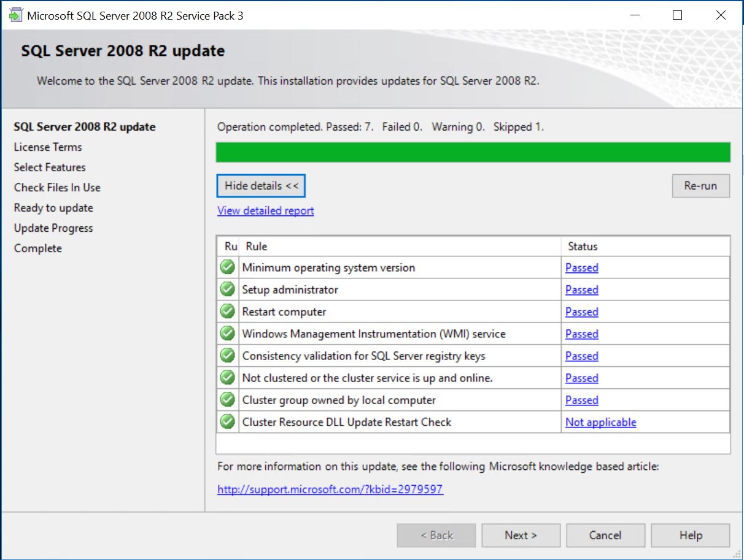744x560 pixels.
Task: Click the green completed progress bar
Action: point(473,152)
